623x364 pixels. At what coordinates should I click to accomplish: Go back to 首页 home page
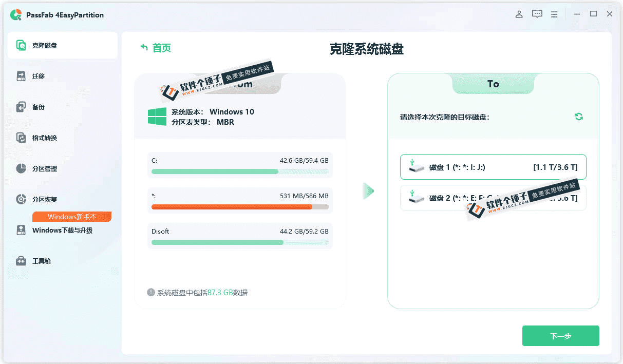pyautogui.click(x=156, y=48)
